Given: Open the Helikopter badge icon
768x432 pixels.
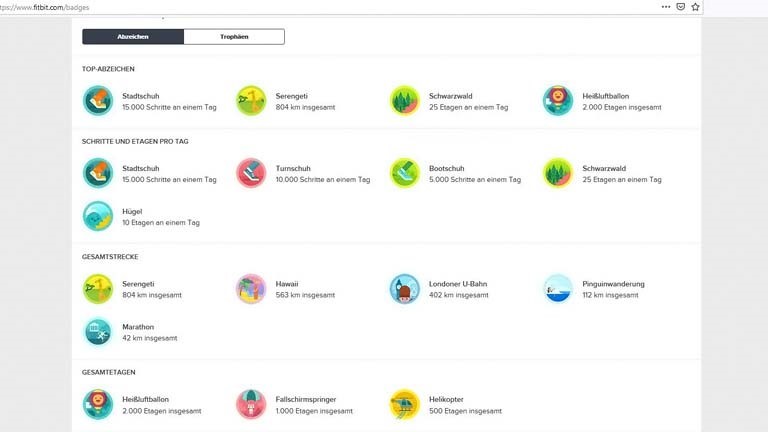Looking at the screenshot, I should [x=405, y=405].
